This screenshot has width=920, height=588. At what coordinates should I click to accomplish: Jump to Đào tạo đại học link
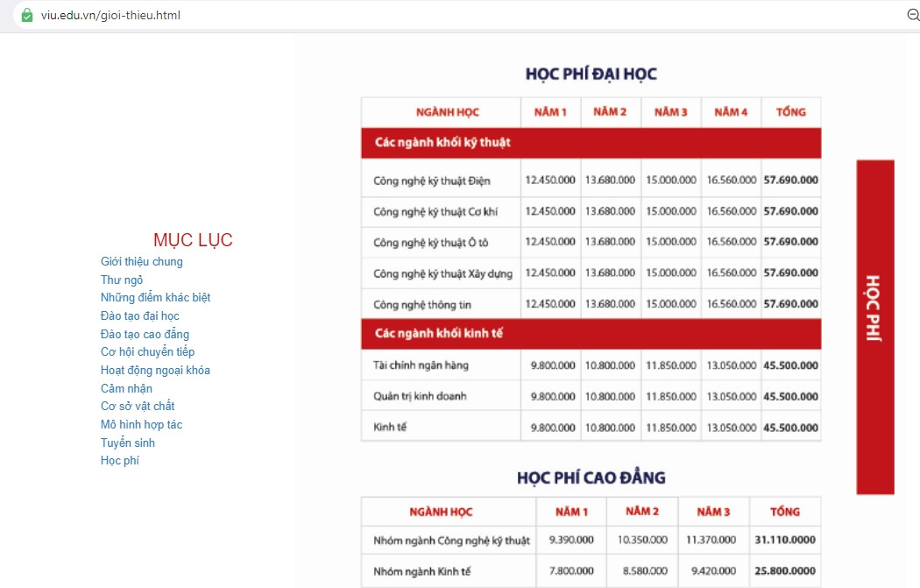point(139,316)
